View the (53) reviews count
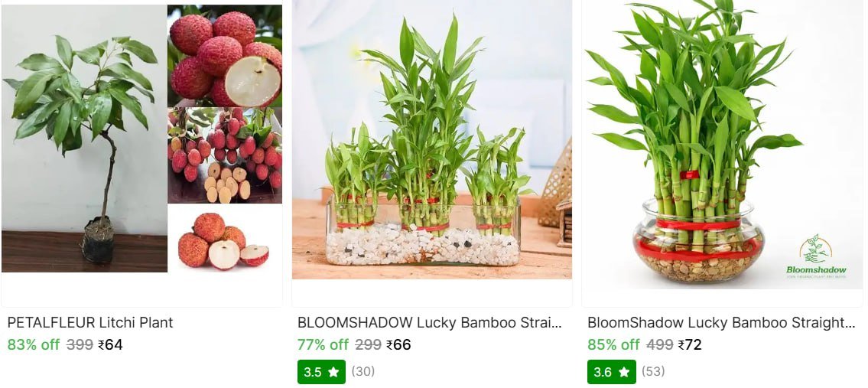 [653, 371]
